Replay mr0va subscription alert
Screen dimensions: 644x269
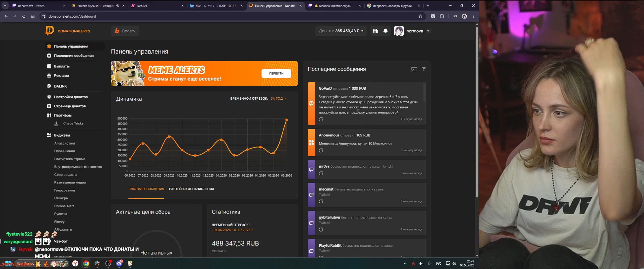point(321,173)
